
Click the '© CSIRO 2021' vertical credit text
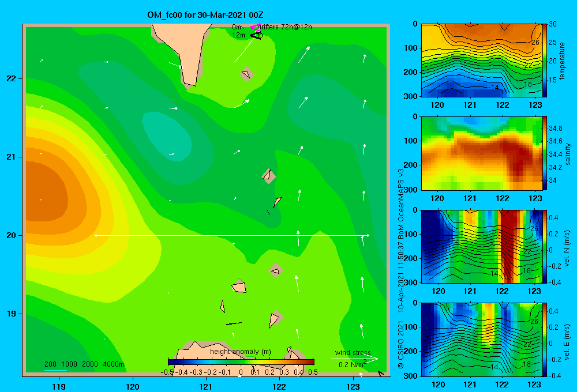(x=401, y=345)
